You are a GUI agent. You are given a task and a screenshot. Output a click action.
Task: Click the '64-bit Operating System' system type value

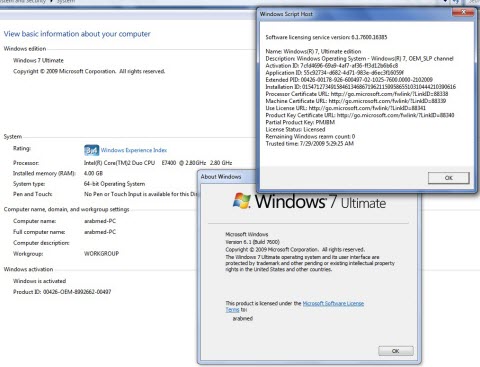pyautogui.click(x=114, y=184)
